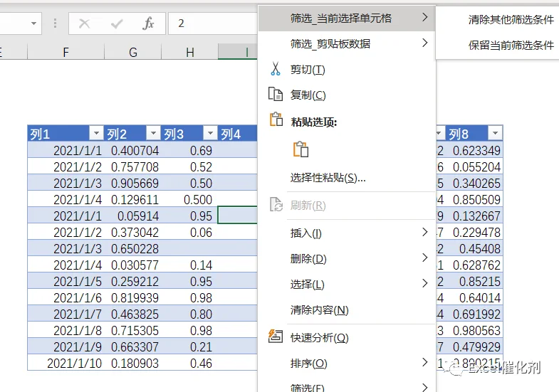
Task: Select cell with value 0.479929 in 列8
Action: pos(474,346)
